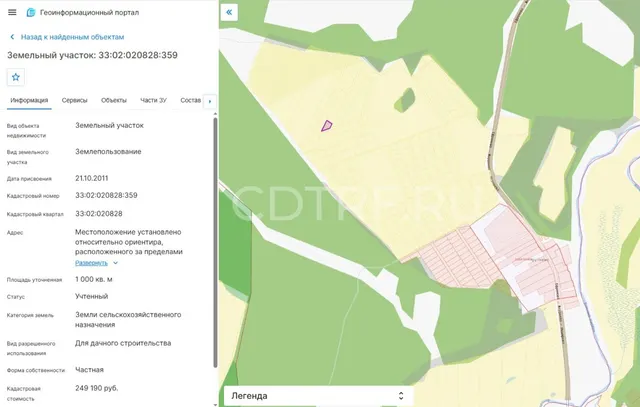Open the Объекты tab

coord(114,100)
